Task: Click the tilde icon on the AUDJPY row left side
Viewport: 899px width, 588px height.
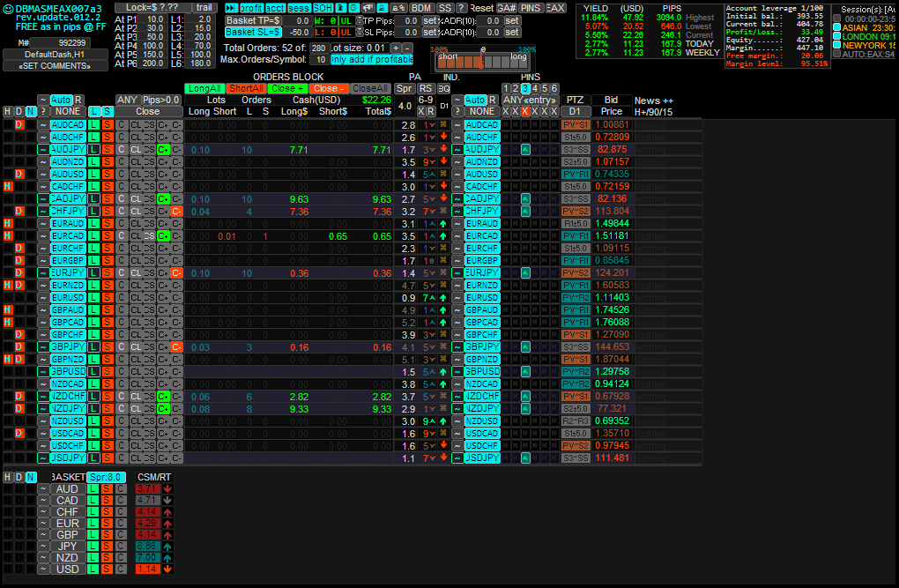Action: 43,150
